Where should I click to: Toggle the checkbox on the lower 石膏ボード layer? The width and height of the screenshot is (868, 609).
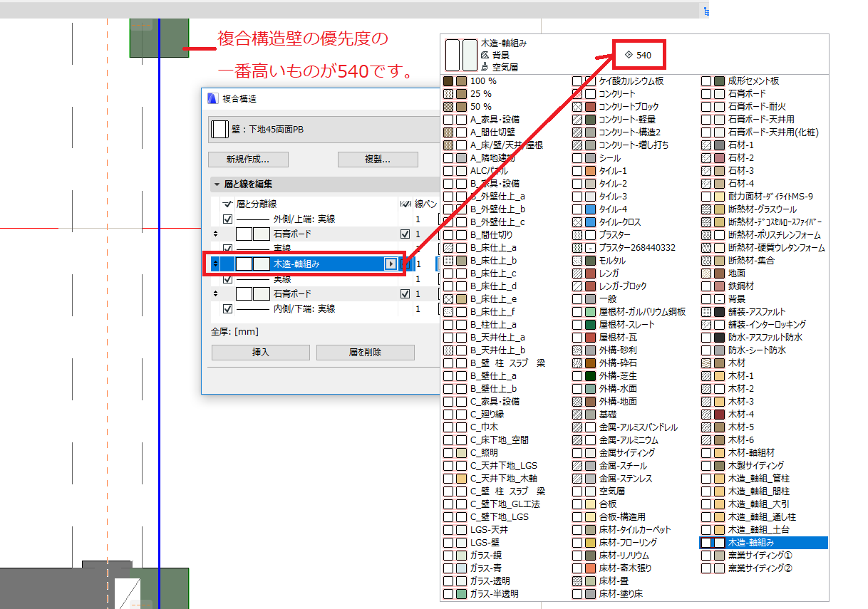click(405, 293)
